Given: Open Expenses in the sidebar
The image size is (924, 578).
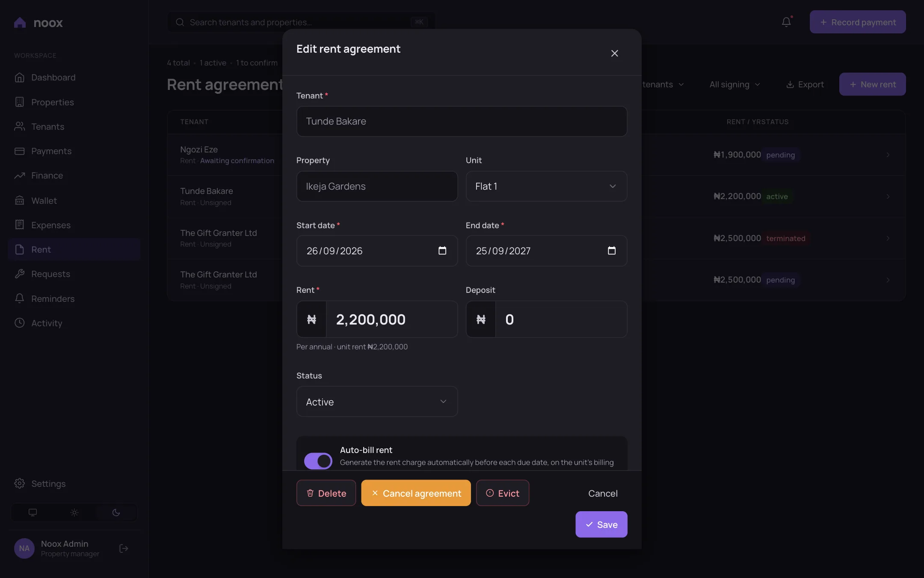Looking at the screenshot, I should [x=74, y=225].
